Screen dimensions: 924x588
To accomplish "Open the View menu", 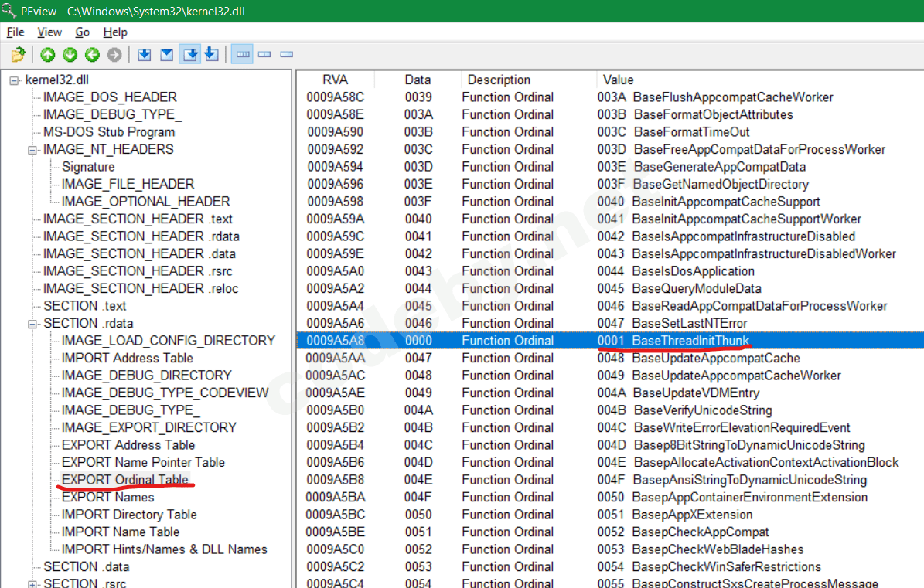I will tap(49, 32).
